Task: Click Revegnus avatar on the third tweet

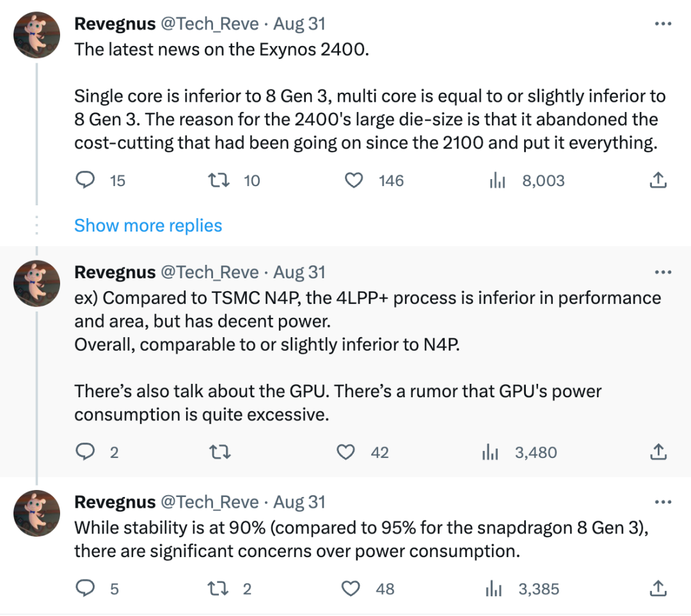Action: click(37, 513)
